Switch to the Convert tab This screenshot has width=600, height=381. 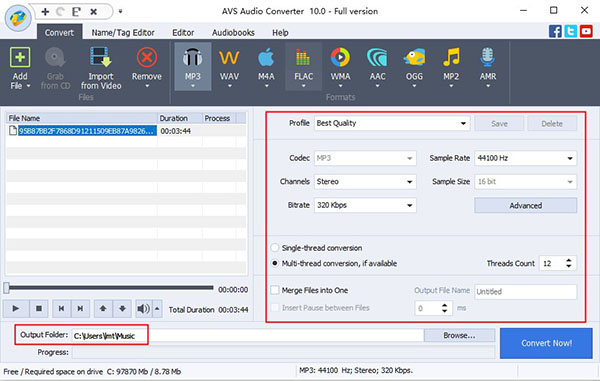point(59,33)
